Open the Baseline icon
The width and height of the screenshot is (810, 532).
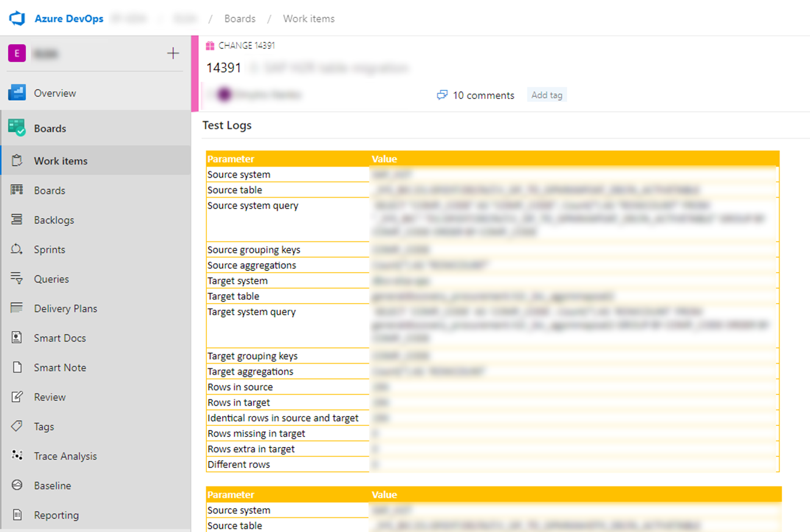point(17,485)
